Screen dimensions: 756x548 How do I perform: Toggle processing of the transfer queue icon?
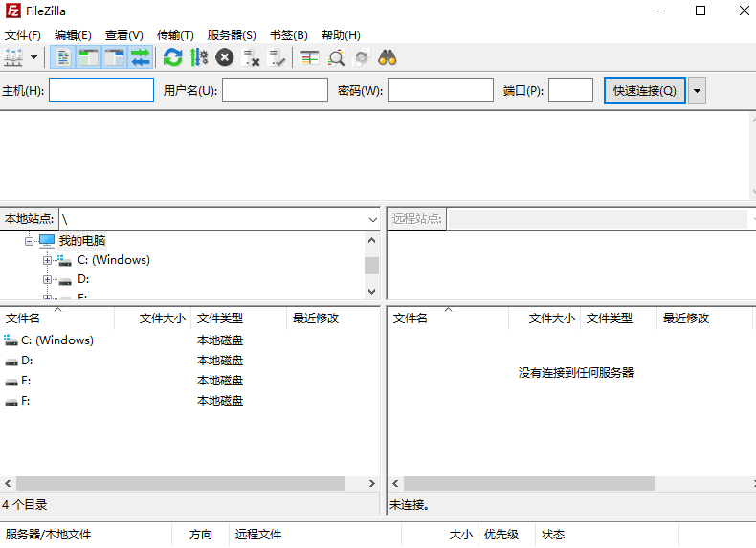199,57
